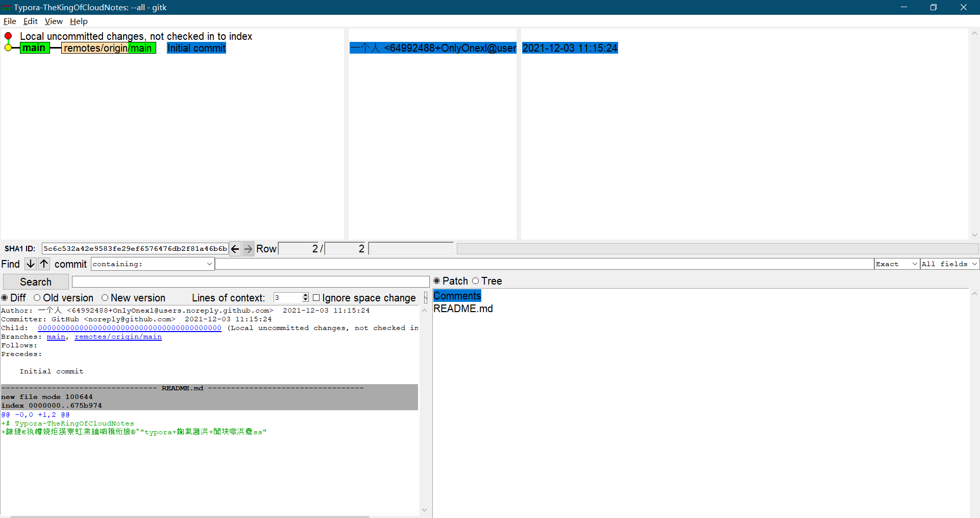Screen dimensions: 980x518
Task: Click the gitk app icon in title bar
Action: coord(6,7)
